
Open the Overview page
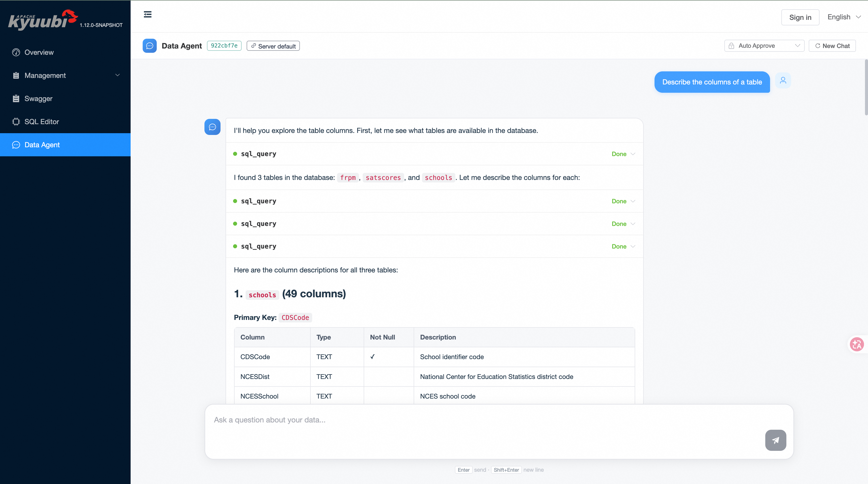[x=65, y=52]
